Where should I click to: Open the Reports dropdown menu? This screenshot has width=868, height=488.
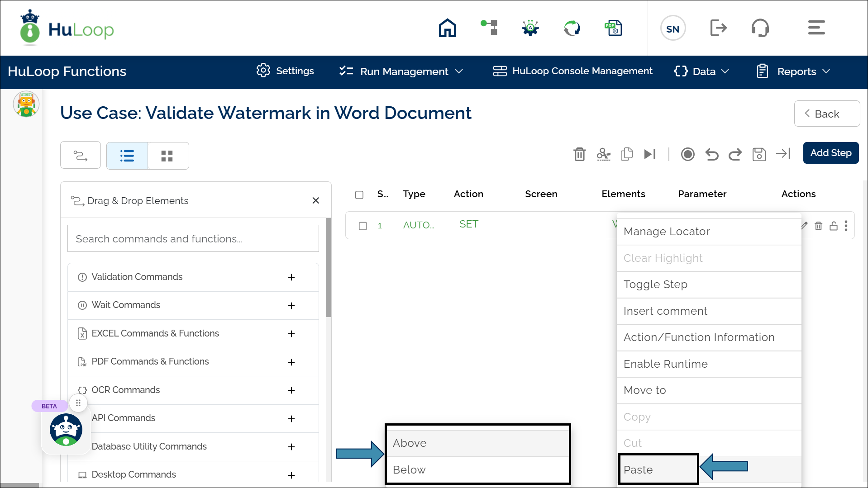click(x=794, y=71)
